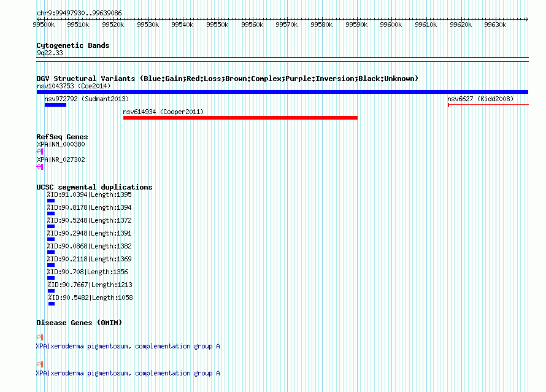
Task: Click the 99630k ruler tick label
Action: click(x=495, y=25)
